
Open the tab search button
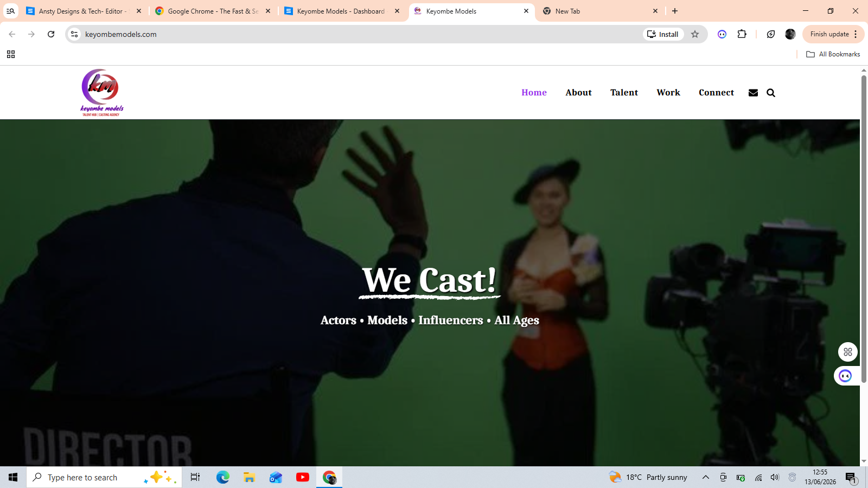pyautogui.click(x=10, y=11)
